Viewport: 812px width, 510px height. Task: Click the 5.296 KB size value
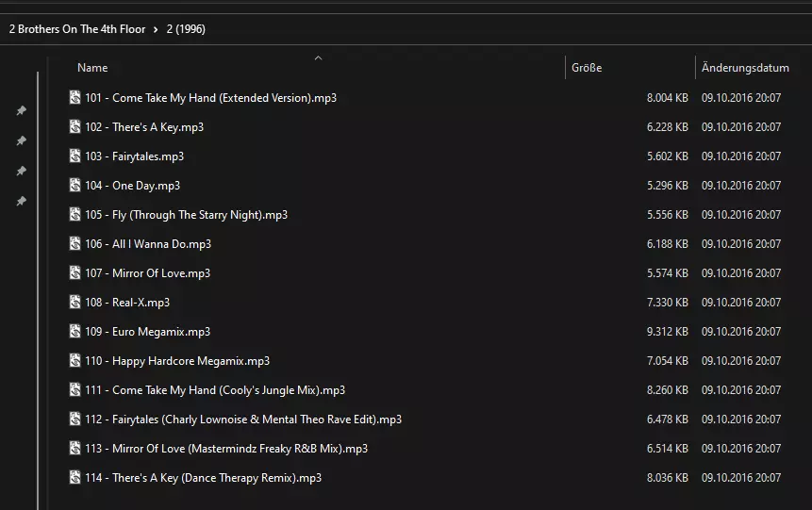(x=668, y=186)
